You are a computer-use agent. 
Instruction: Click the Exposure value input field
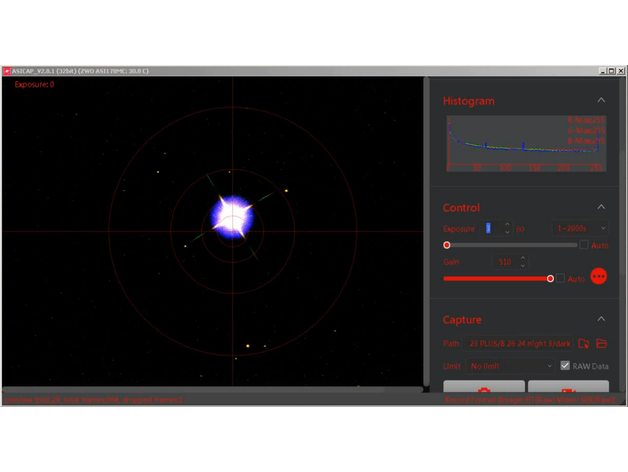coord(490,229)
